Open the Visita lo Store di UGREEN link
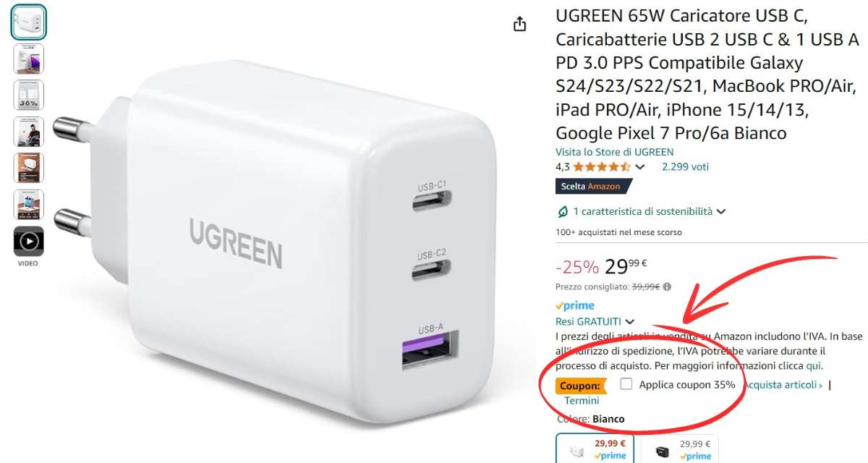 (x=614, y=152)
